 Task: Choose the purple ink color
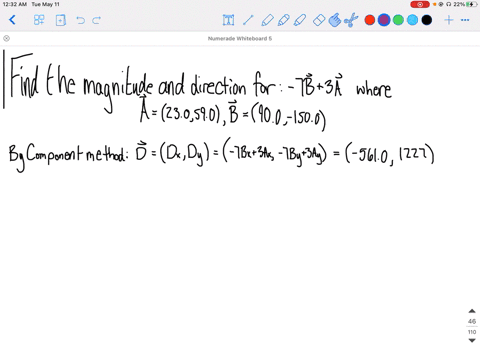[384, 20]
